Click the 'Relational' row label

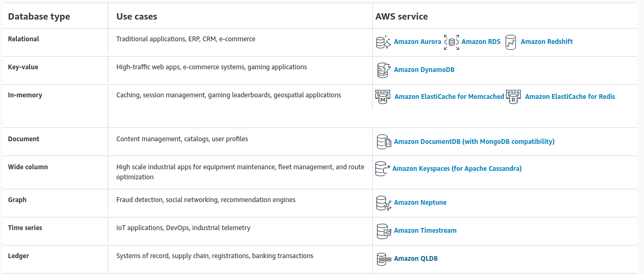click(24, 39)
